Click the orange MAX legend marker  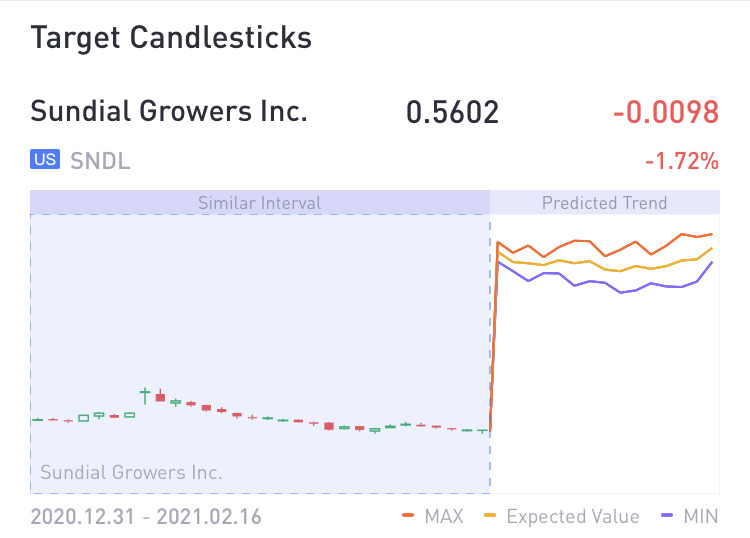[x=408, y=516]
